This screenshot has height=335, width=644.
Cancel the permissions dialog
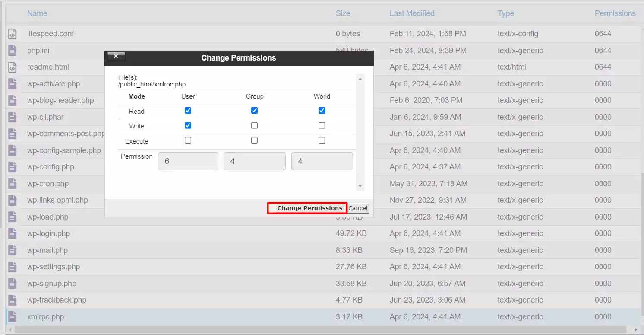tap(358, 208)
